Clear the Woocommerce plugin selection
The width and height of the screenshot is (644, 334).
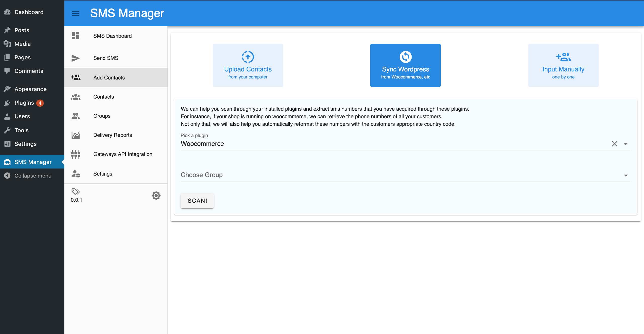pyautogui.click(x=615, y=144)
